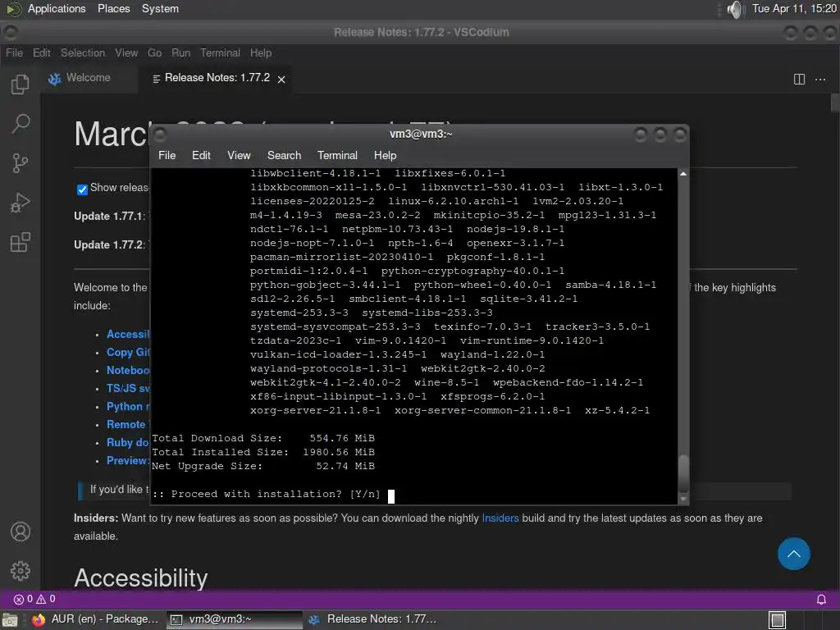This screenshot has width=840, height=630.
Task: Open the Applications menu in top panel
Action: point(57,8)
